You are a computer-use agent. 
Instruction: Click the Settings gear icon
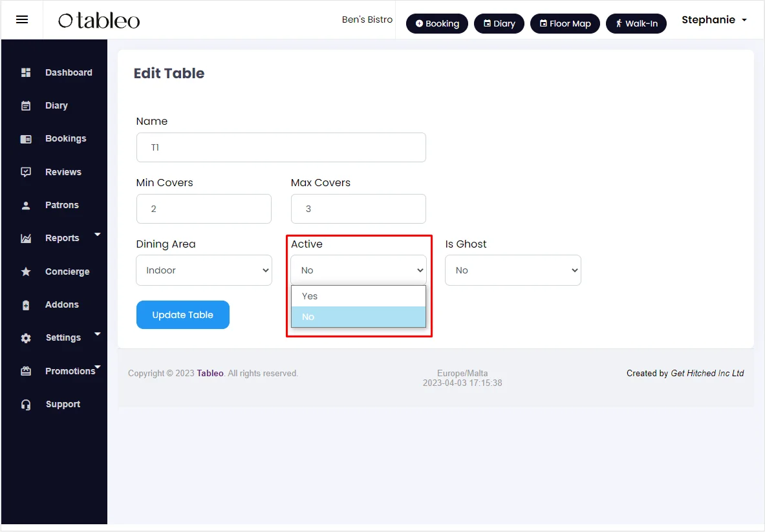click(26, 338)
